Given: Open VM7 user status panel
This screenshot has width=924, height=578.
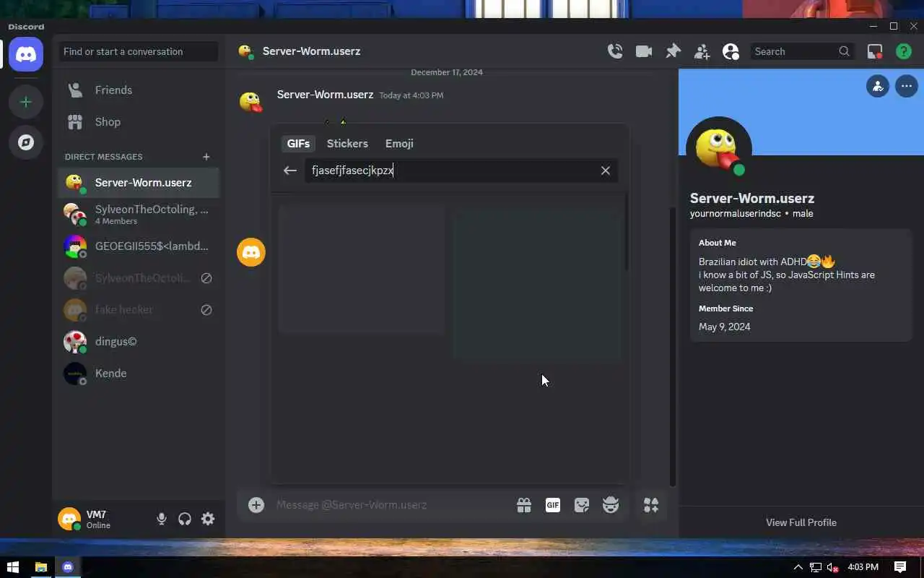Looking at the screenshot, I should tap(102, 519).
